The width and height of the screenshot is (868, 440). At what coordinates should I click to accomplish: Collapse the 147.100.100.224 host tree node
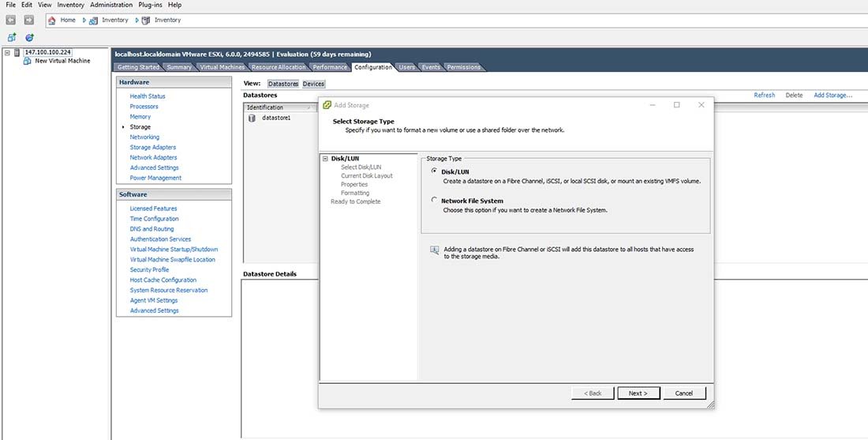pyautogui.click(x=7, y=52)
